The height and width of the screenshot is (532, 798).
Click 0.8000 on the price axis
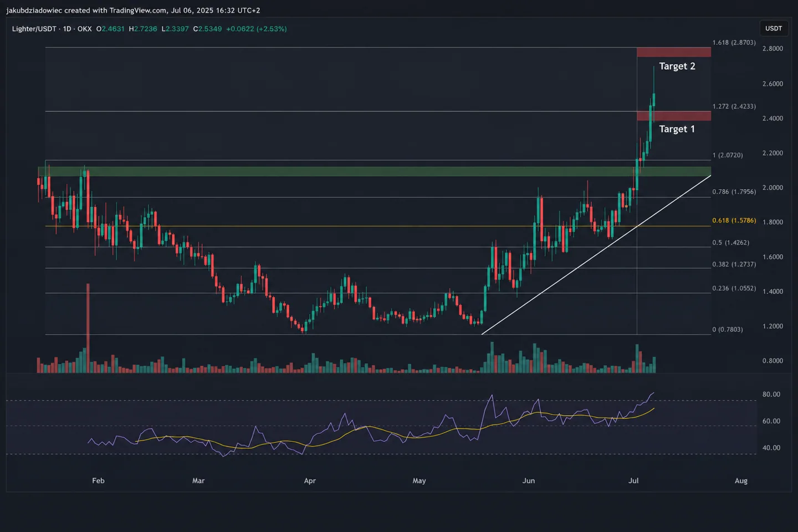773,361
